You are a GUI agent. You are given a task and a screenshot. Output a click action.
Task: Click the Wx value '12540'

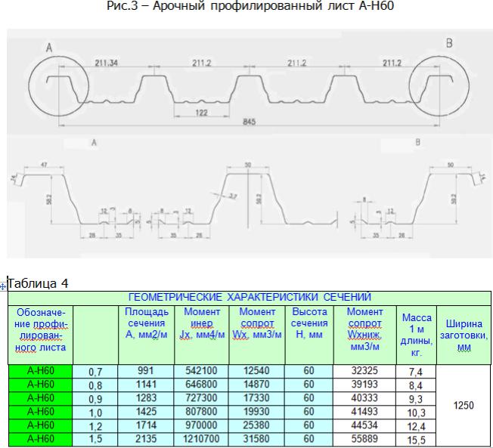pos(256,371)
